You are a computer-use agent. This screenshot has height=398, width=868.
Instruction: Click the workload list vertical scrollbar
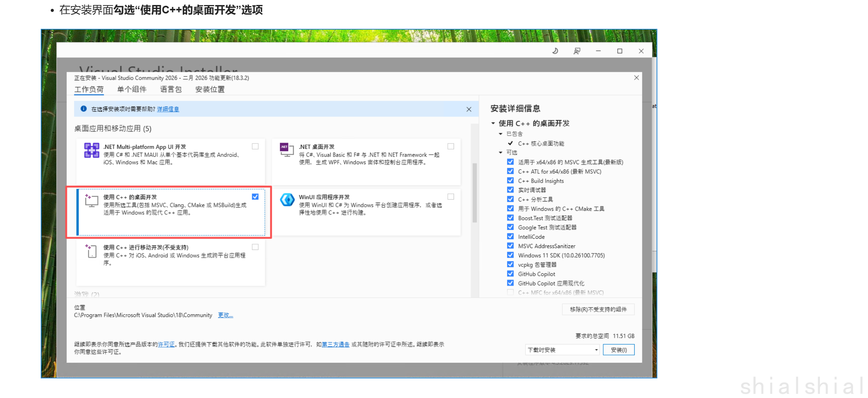(475, 193)
